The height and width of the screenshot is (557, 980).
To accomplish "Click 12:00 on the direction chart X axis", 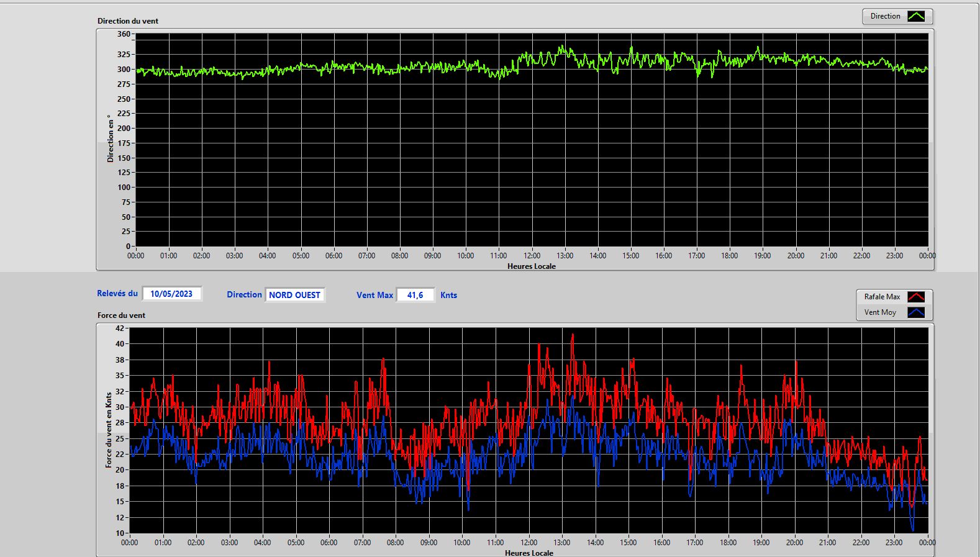I will coord(532,256).
